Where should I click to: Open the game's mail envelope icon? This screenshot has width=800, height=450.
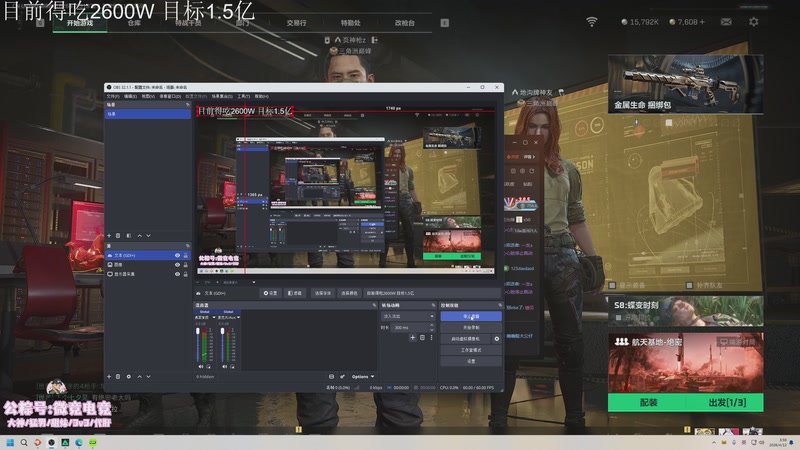tap(726, 22)
